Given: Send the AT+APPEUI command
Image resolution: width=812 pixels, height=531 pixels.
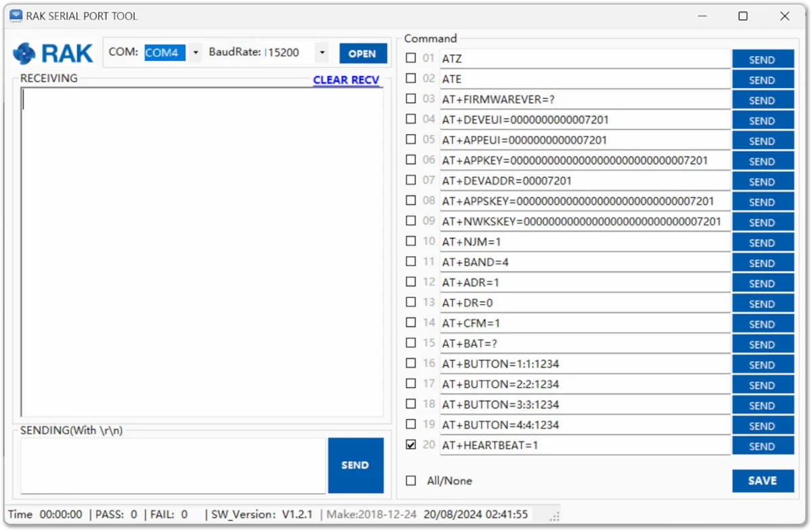Looking at the screenshot, I should click(x=763, y=141).
